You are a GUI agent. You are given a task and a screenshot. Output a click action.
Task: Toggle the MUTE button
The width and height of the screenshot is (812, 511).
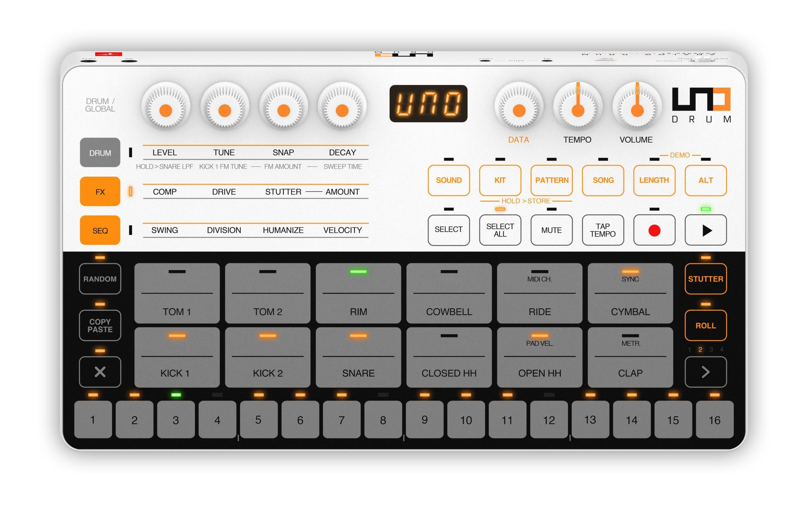coord(551,230)
